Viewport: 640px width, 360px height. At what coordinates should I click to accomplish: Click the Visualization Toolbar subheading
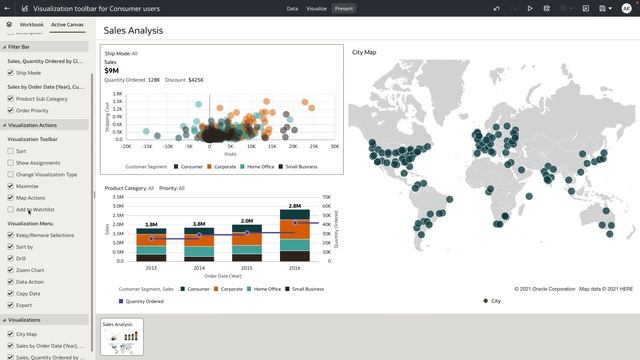point(32,139)
